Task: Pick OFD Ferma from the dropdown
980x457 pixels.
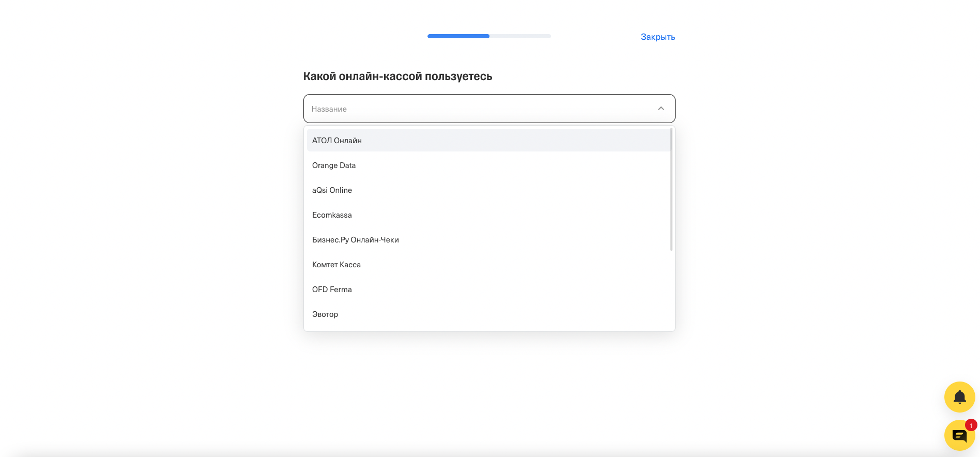Action: pos(332,290)
